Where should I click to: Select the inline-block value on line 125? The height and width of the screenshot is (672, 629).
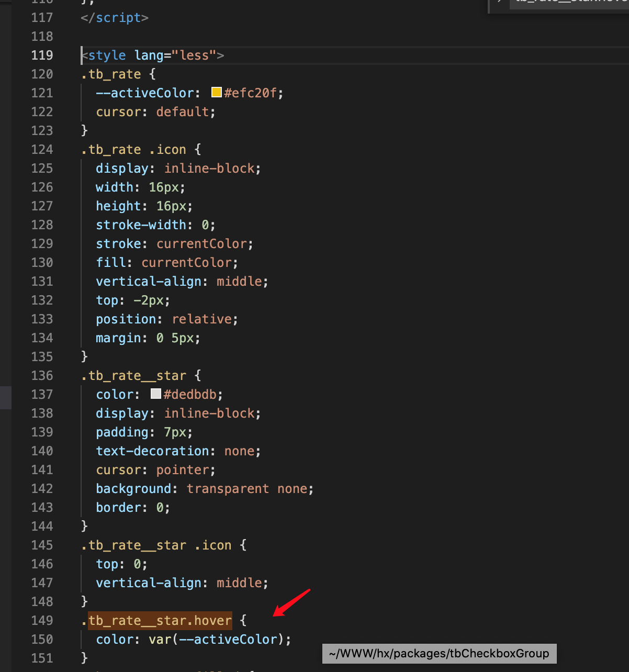tap(210, 168)
